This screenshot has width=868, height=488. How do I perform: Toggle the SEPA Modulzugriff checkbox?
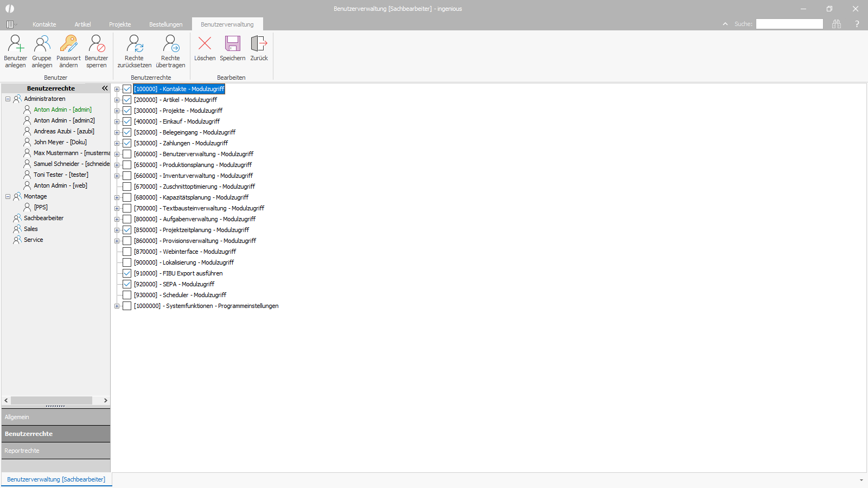(127, 284)
